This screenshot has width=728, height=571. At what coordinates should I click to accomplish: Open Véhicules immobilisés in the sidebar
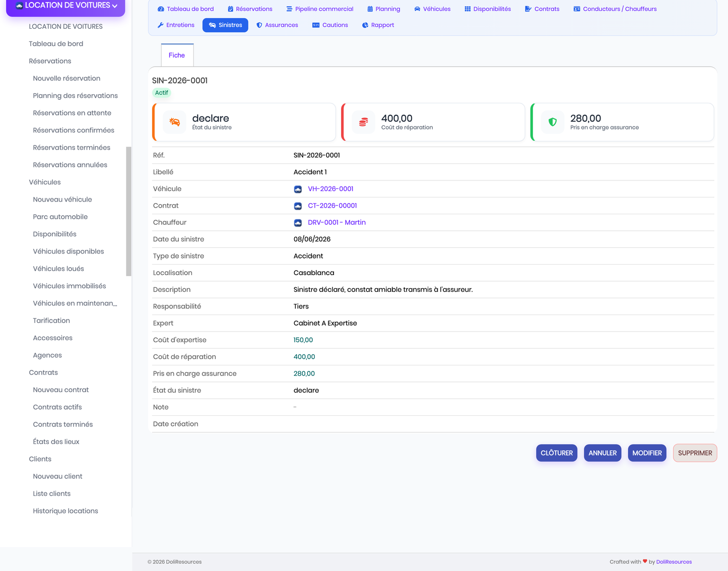70,286
